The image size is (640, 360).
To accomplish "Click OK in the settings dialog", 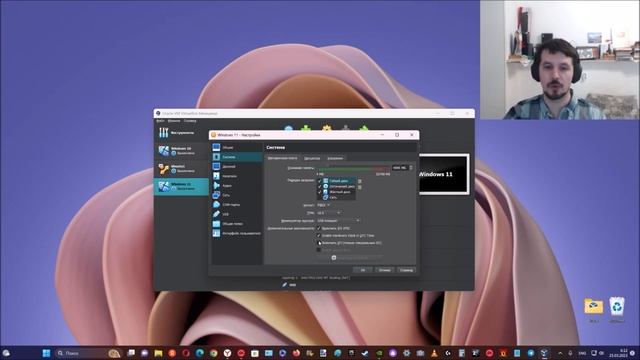I will [x=363, y=270].
